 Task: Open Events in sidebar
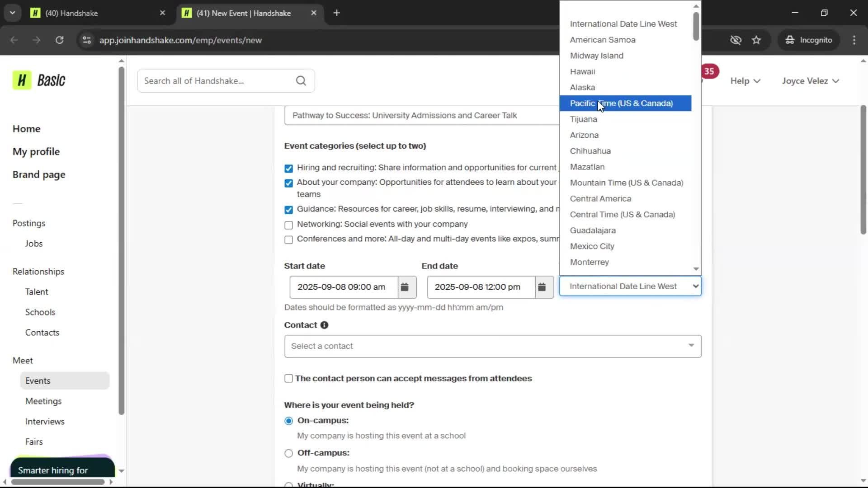(x=65, y=381)
